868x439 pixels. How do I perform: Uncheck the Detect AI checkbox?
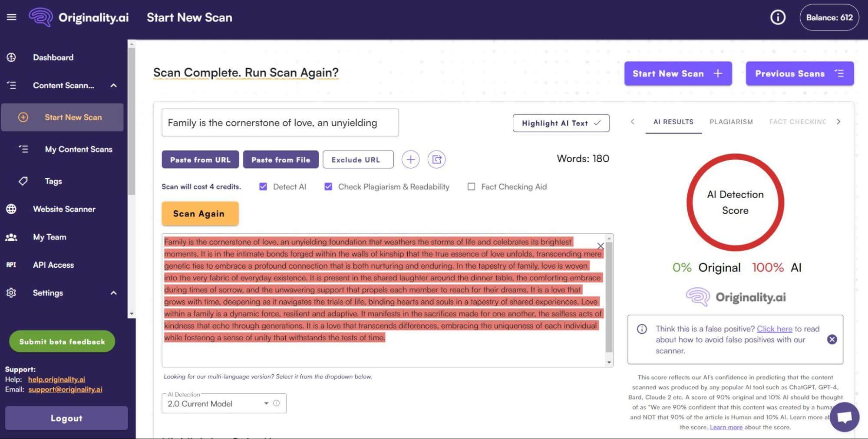(263, 186)
